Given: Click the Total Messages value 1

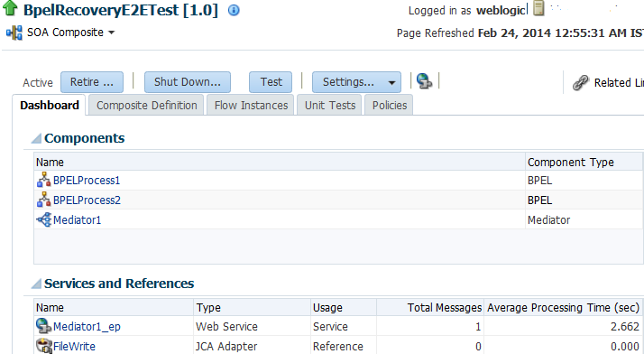Looking at the screenshot, I should pos(478,326).
